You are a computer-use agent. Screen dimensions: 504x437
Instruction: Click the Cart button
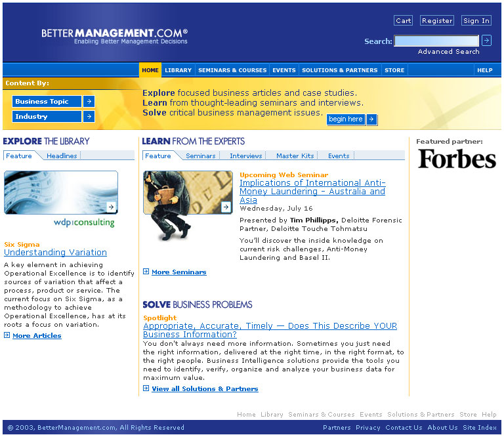click(x=403, y=20)
